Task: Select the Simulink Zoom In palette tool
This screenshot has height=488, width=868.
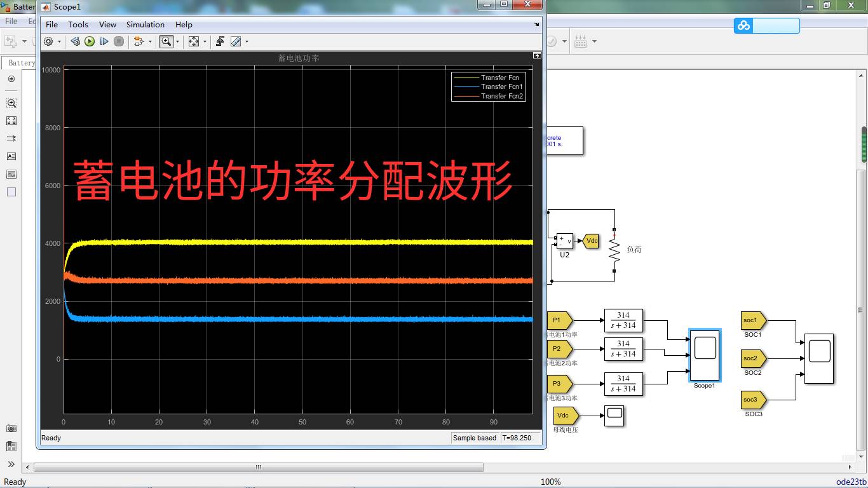Action: click(11, 103)
